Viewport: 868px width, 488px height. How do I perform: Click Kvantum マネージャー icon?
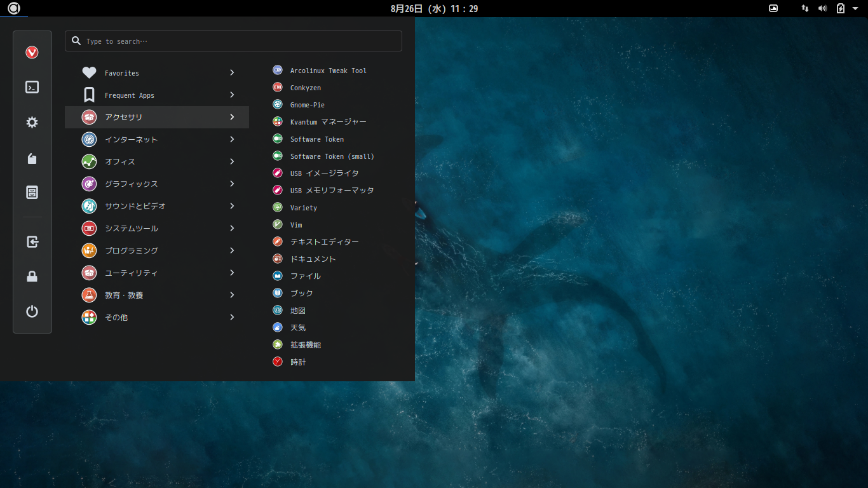pos(278,122)
